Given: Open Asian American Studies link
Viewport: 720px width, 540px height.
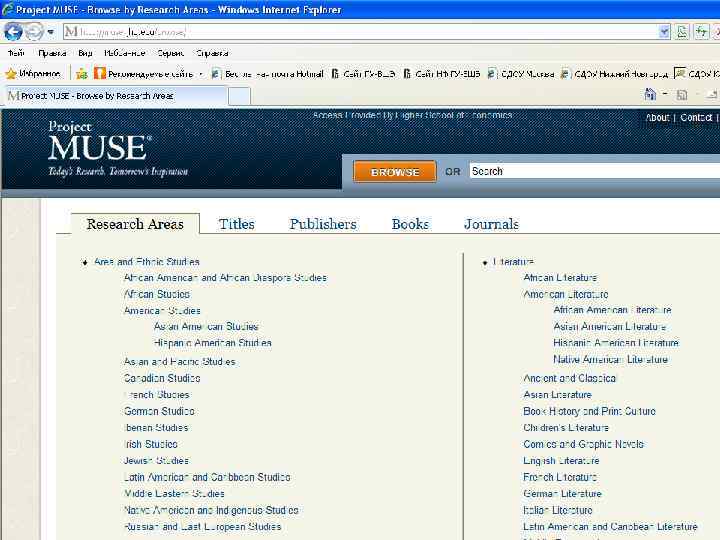Looking at the screenshot, I should click(x=206, y=326).
